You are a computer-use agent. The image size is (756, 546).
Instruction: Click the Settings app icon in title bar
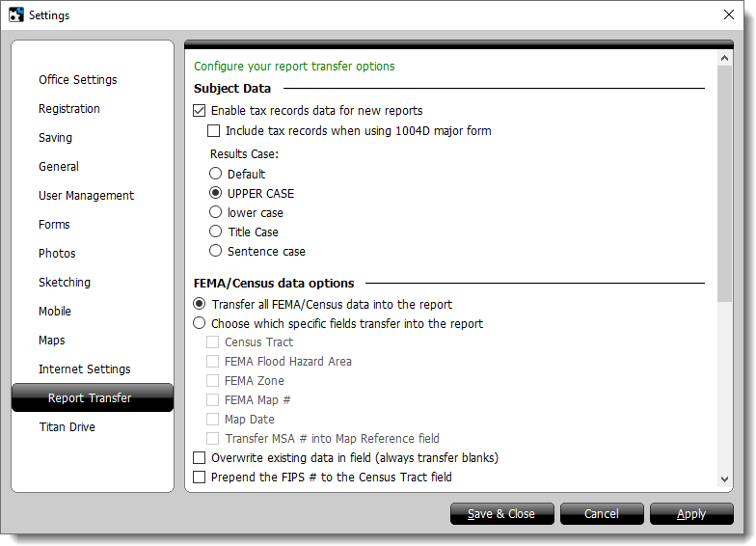(15, 15)
